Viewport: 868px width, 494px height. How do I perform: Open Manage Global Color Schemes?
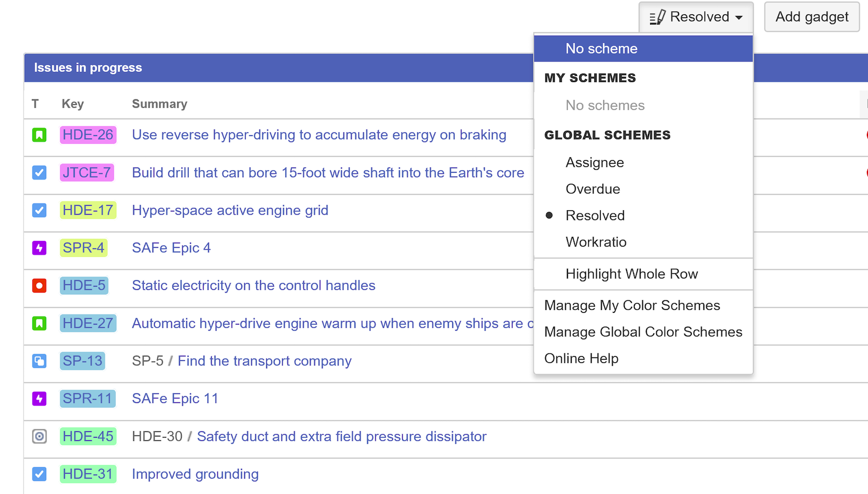click(643, 332)
